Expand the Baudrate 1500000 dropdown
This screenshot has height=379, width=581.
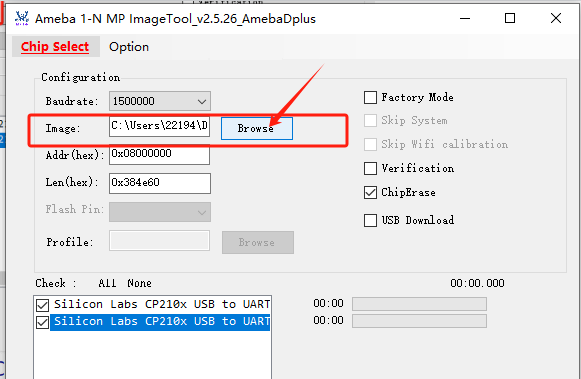click(x=160, y=101)
